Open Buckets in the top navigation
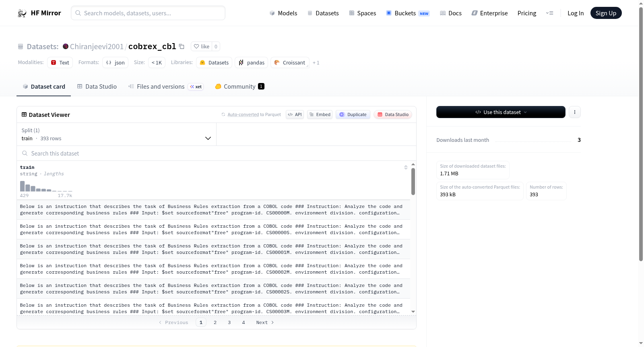 point(408,13)
